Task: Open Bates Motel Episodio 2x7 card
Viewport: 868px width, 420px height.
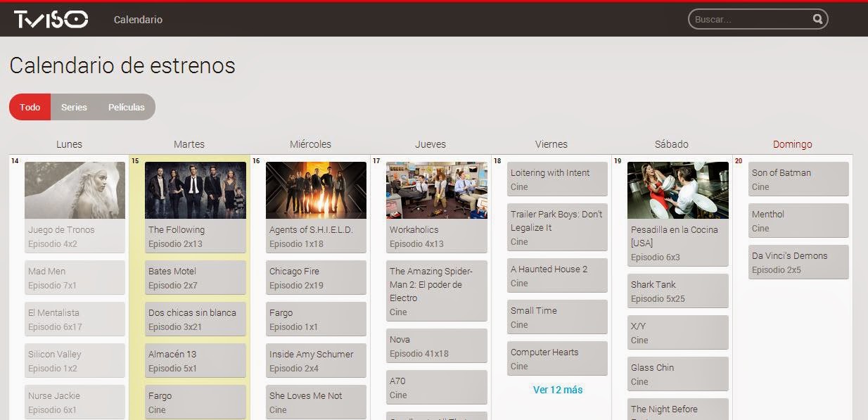Action: 196,278
